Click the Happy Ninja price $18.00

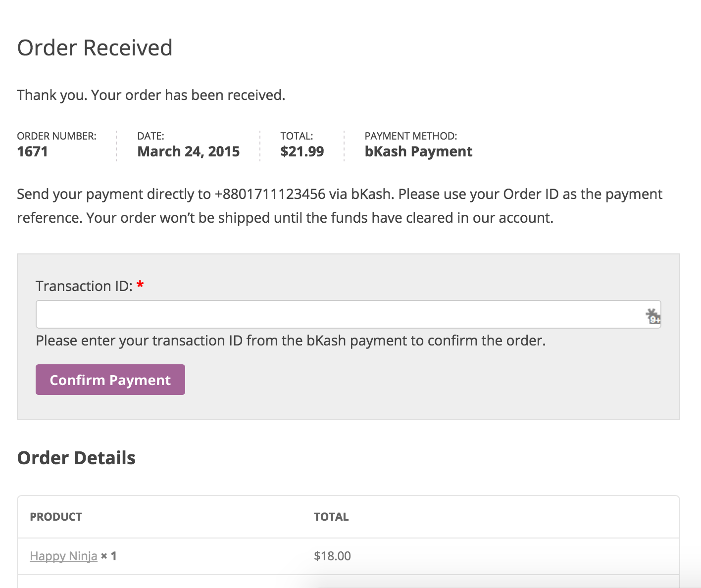click(x=332, y=556)
